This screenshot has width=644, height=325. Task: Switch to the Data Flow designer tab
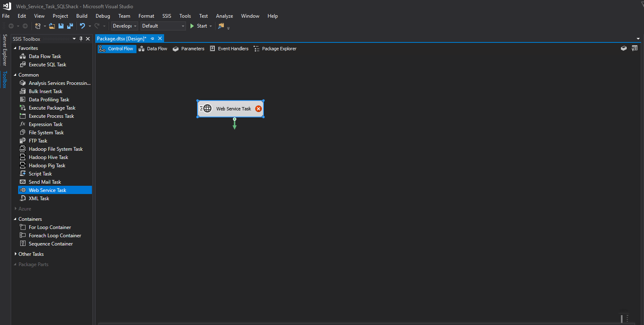[153, 49]
